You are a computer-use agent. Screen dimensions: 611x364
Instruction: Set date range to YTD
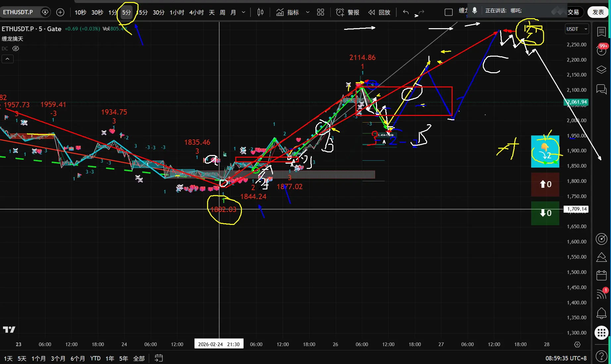[x=95, y=358]
